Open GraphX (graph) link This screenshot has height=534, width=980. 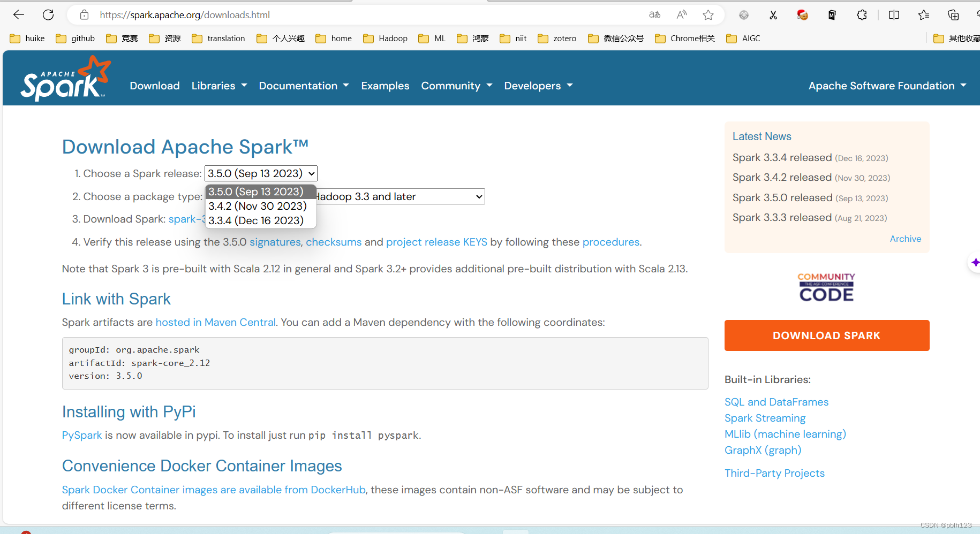click(763, 450)
